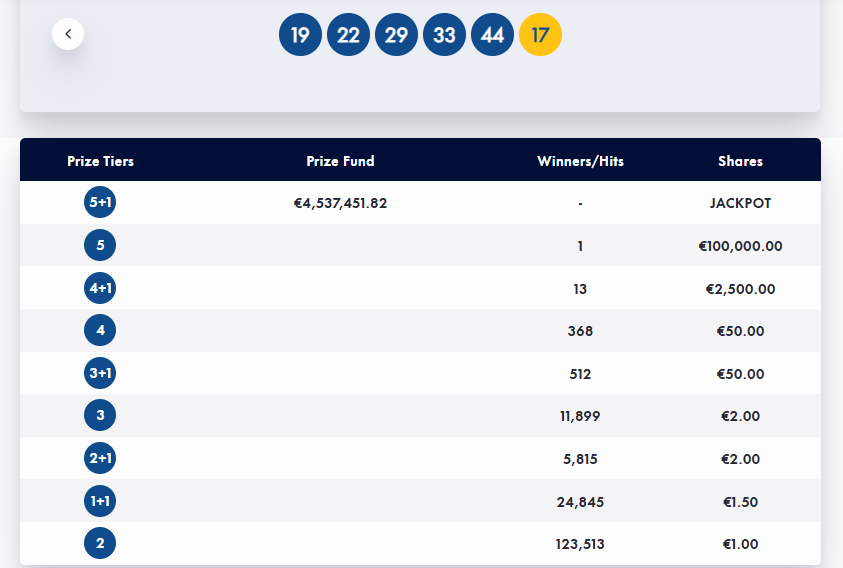Click the number 29 ball
843x568 pixels.
coord(396,35)
